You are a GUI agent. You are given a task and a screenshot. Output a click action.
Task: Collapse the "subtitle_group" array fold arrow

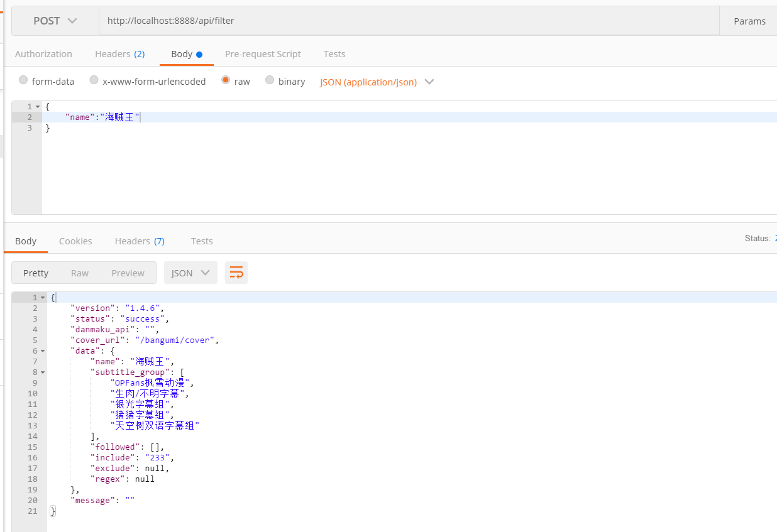click(43, 372)
